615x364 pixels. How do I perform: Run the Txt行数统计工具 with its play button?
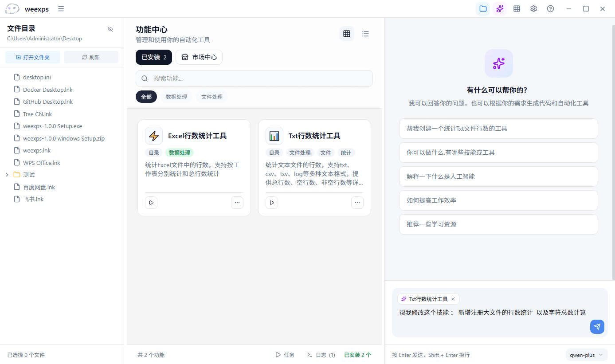pyautogui.click(x=271, y=202)
